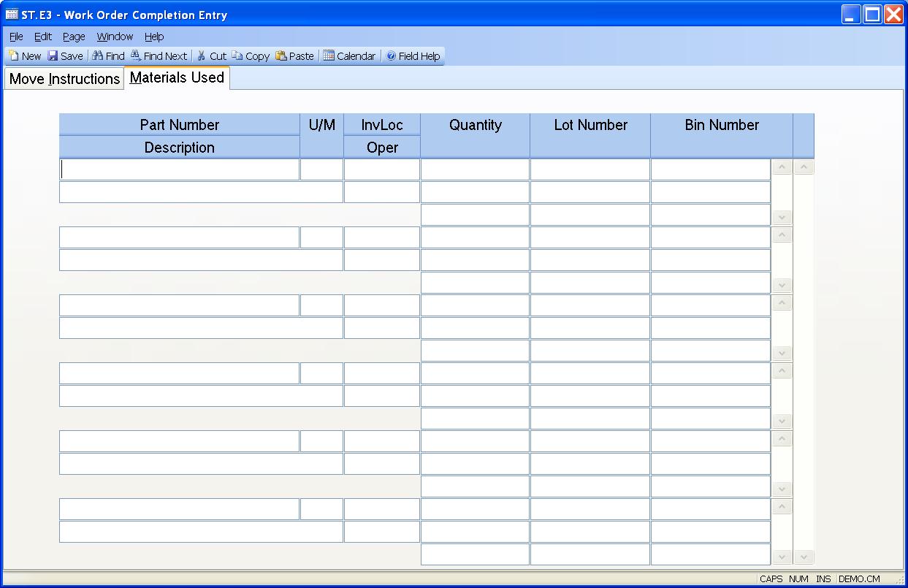Select the Materials Used tab
Image resolution: width=908 pixels, height=588 pixels.
(177, 77)
